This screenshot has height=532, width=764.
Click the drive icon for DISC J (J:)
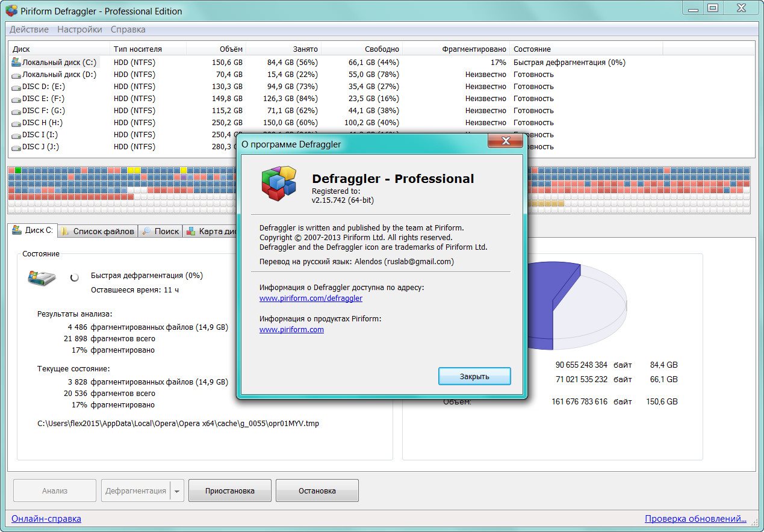coord(16,147)
